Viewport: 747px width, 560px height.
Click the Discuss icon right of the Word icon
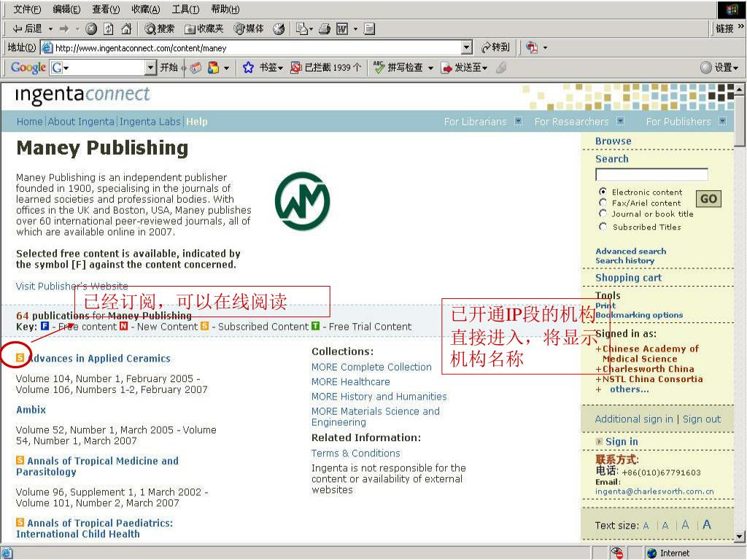point(369,29)
